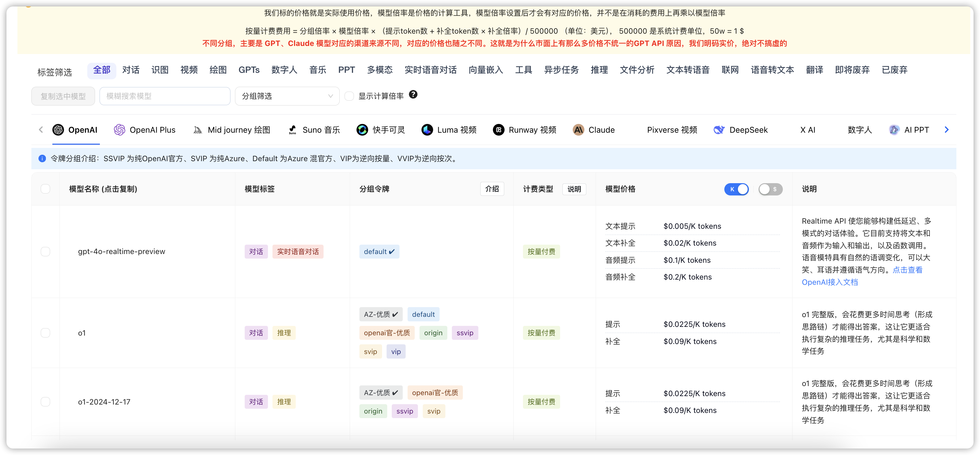Click the fuzzy search model field
This screenshot has height=455, width=980.
(165, 96)
